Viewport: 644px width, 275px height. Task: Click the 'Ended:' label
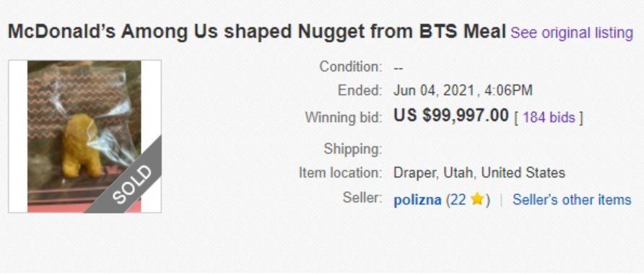click(x=360, y=90)
